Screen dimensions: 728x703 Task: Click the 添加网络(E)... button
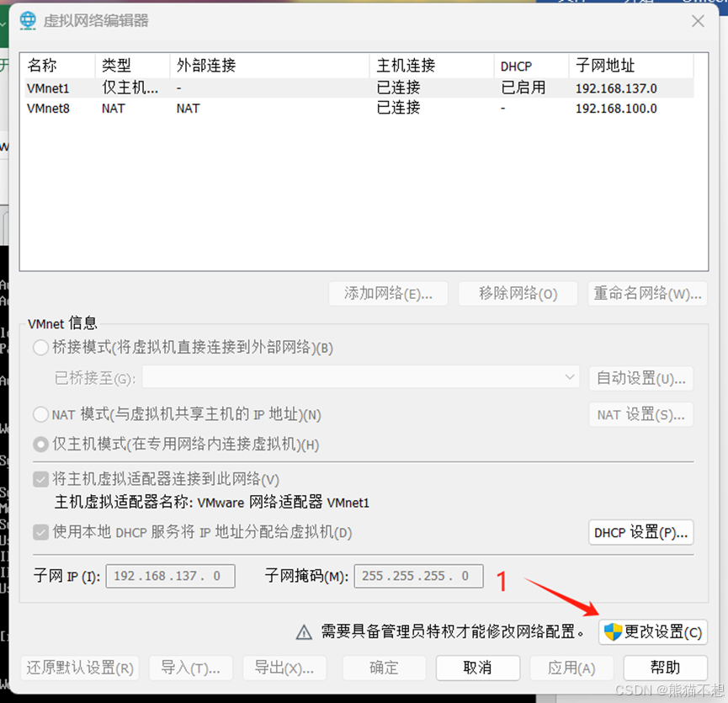388,294
